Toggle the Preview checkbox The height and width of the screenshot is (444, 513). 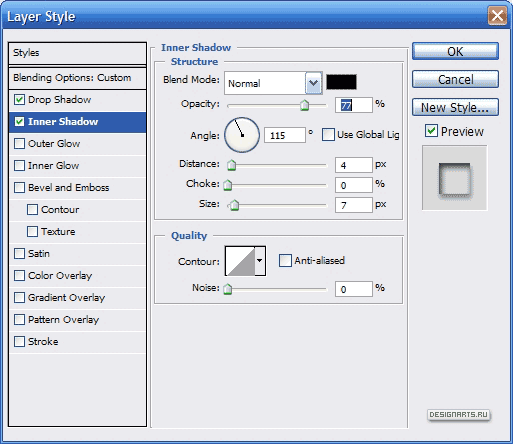point(431,131)
